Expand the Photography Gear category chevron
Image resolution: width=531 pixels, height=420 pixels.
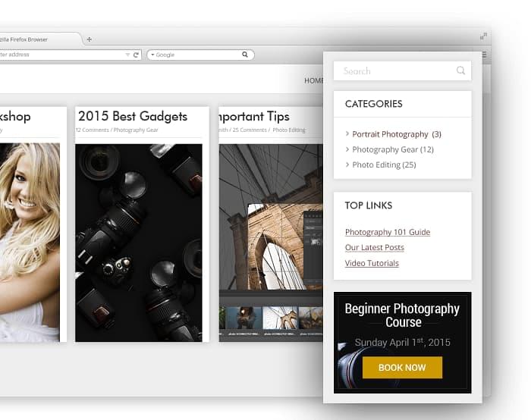point(347,149)
